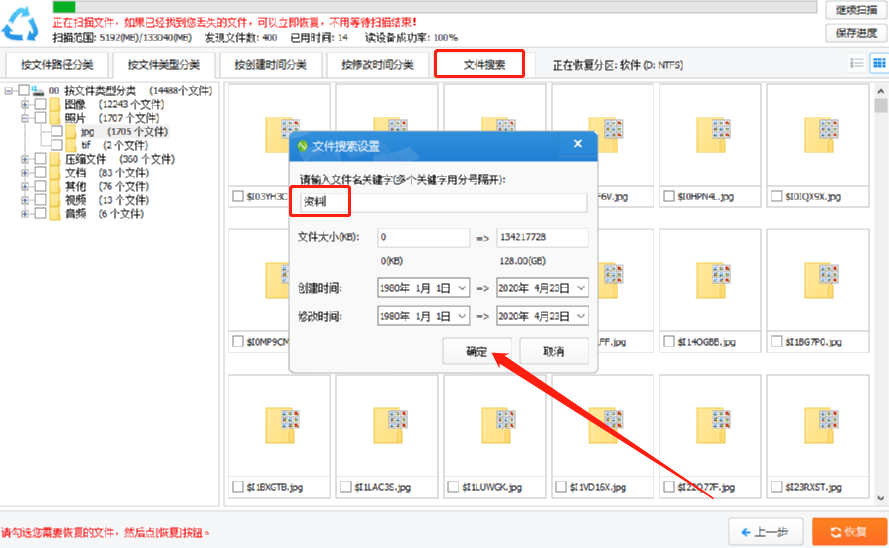Screen dimensions: 889x548
Task: Expand the 视频 tree node
Action: (x=25, y=200)
